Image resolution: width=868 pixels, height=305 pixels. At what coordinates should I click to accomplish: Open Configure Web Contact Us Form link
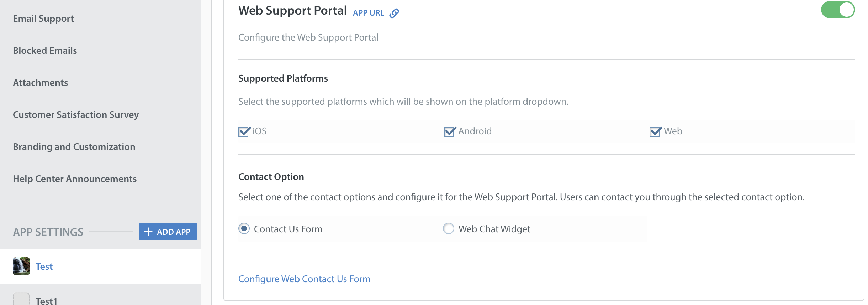tap(305, 279)
